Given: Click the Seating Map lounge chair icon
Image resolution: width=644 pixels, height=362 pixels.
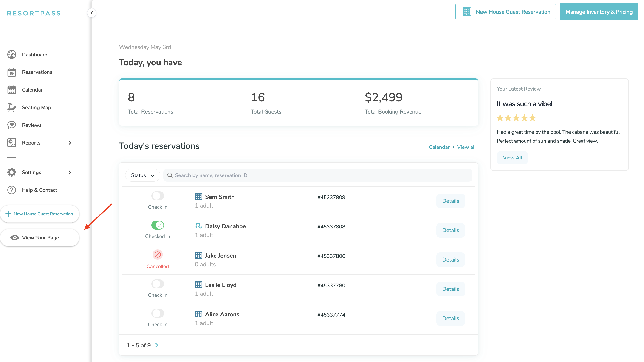Looking at the screenshot, I should (11, 107).
